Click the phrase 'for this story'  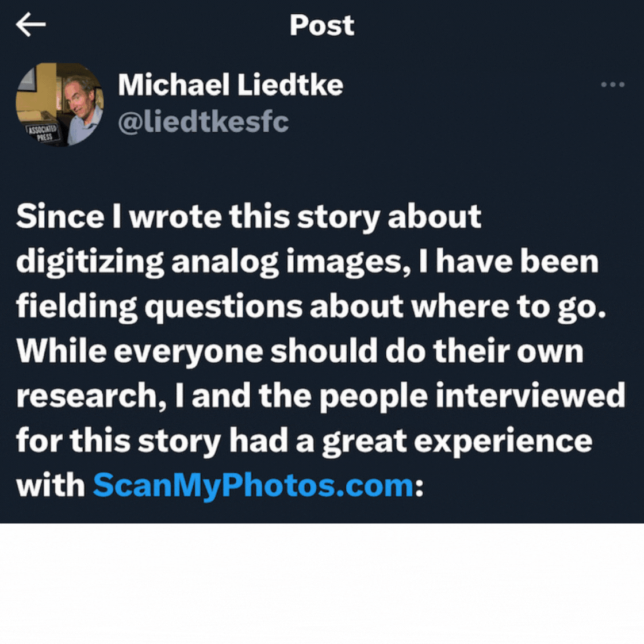tap(118, 441)
